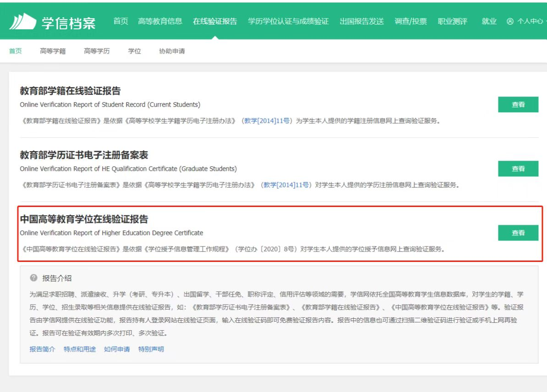Open the 调查/投票 menu item

(x=410, y=21)
